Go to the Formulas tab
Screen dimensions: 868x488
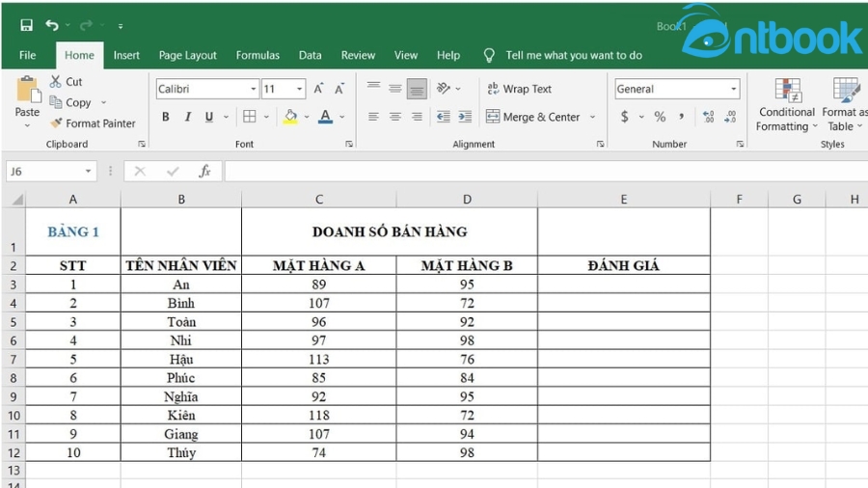(258, 55)
